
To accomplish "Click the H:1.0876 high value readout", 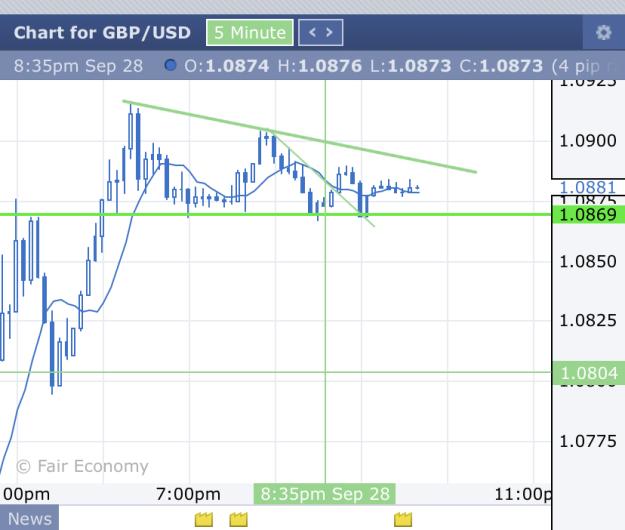I will pyautogui.click(x=320, y=66).
